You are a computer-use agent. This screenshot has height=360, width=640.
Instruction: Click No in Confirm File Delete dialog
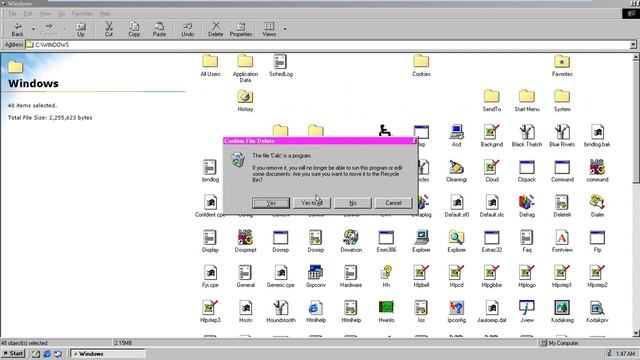[353, 203]
